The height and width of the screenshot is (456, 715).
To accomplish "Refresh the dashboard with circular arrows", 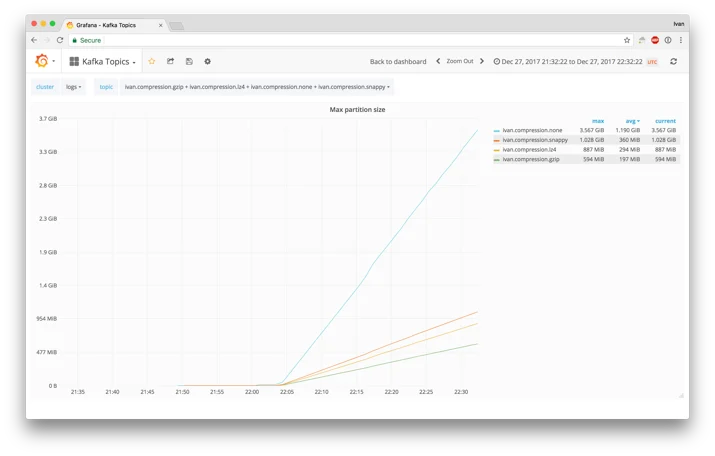I will (674, 61).
